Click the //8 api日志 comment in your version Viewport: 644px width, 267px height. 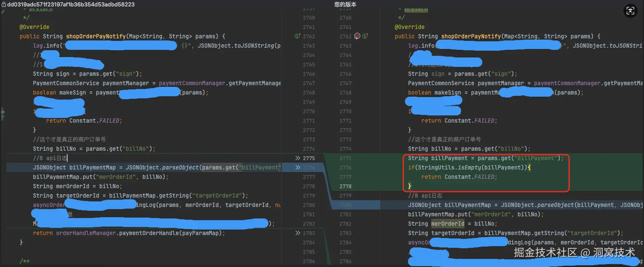click(x=425, y=195)
